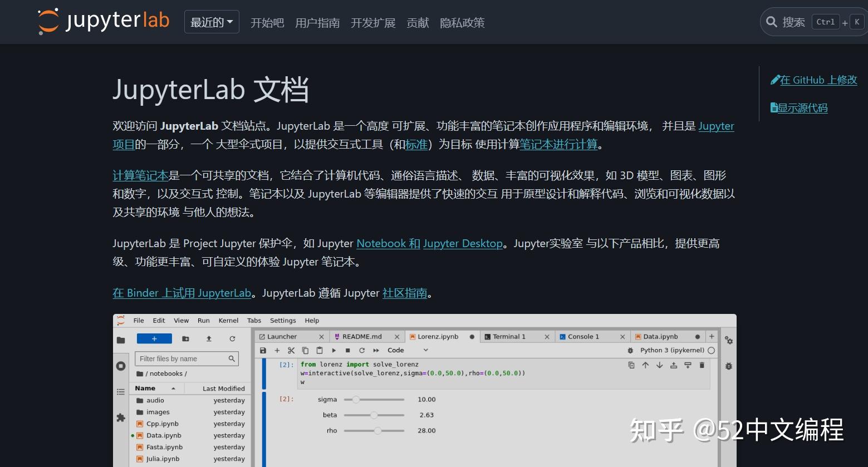Click the Name column sort arrow
868x467 pixels.
(x=173, y=388)
